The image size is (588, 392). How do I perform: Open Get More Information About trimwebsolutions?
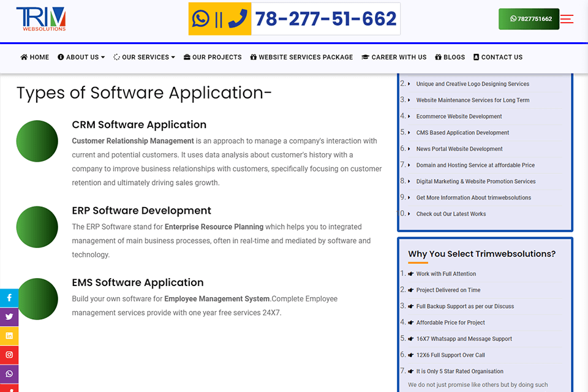473,198
